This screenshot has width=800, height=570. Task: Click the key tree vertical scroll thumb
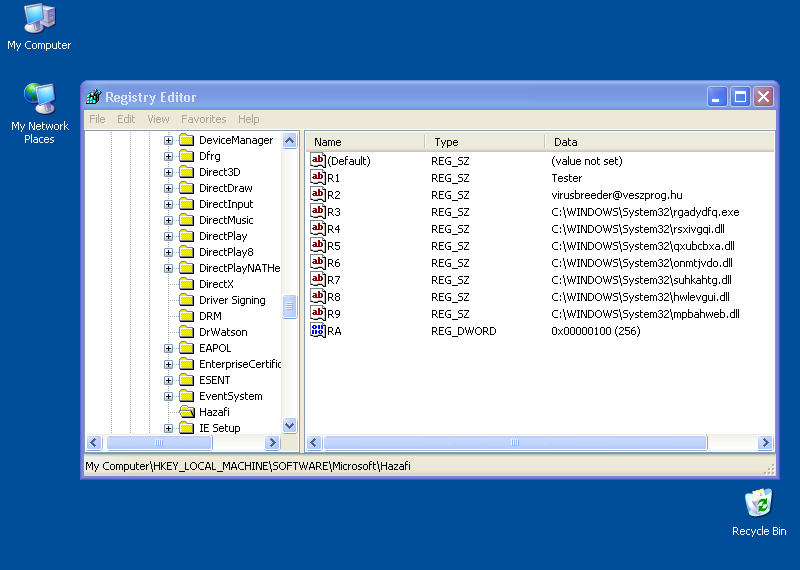point(289,306)
